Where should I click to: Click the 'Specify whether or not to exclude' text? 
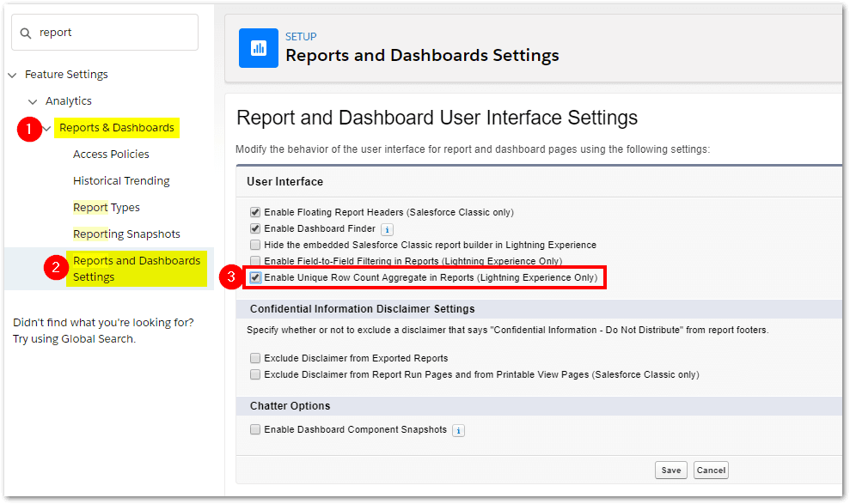[507, 331]
